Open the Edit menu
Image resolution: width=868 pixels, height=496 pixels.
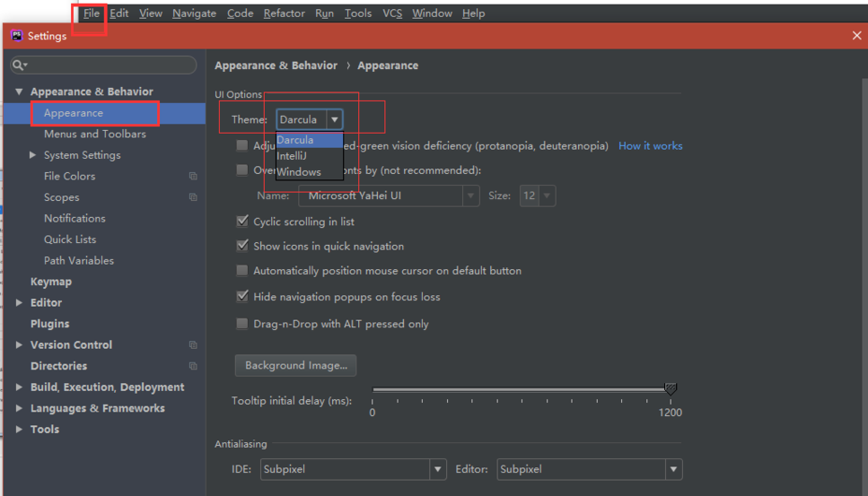[x=119, y=13]
